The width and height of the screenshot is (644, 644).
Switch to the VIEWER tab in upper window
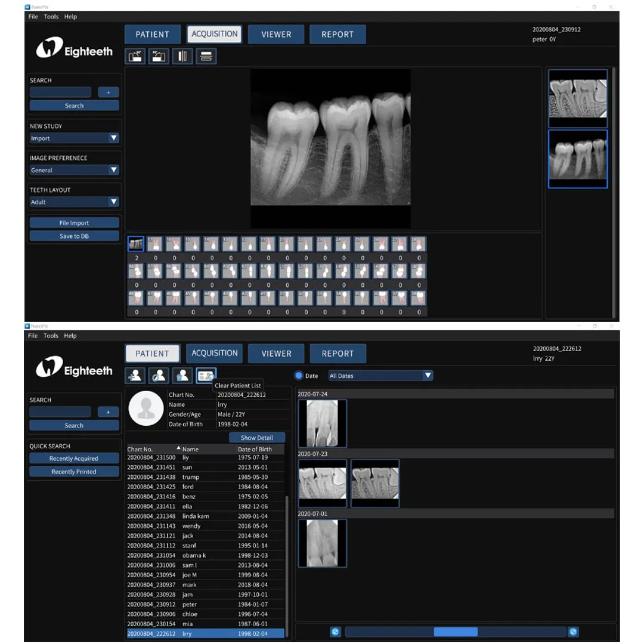(x=276, y=35)
